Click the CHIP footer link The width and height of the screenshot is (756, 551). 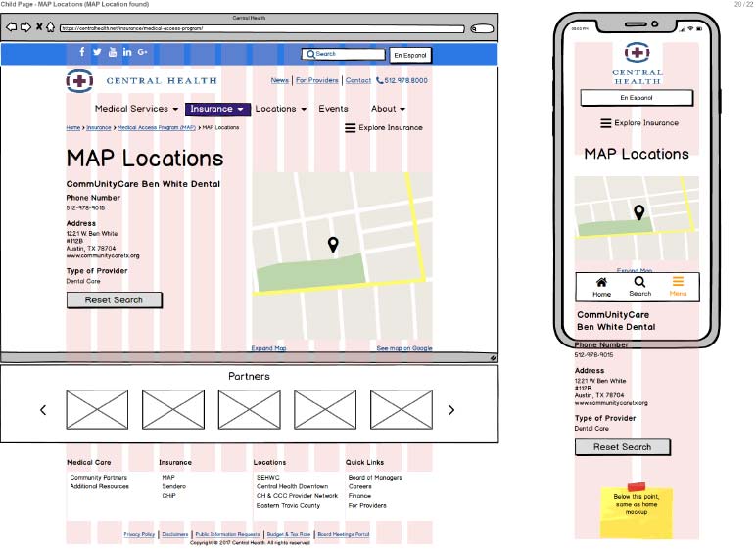click(x=168, y=495)
